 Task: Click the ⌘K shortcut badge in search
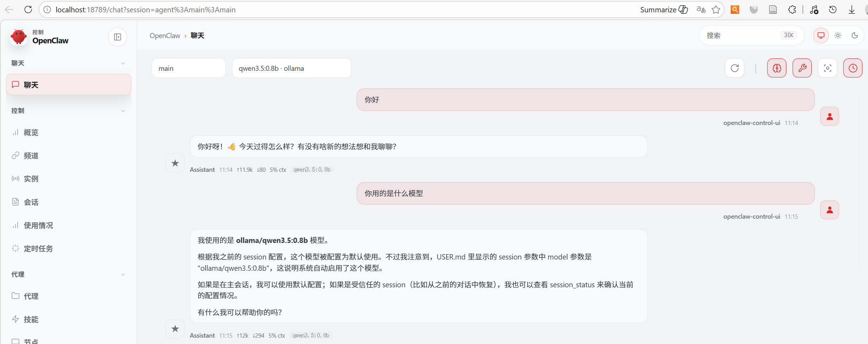coord(789,35)
